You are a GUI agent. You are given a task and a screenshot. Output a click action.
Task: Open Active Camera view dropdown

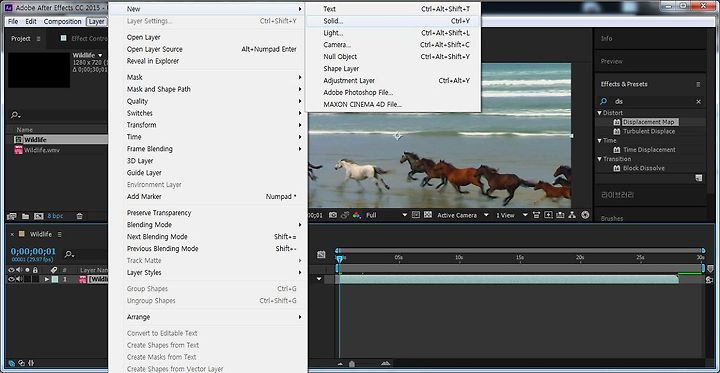pyautogui.click(x=462, y=215)
